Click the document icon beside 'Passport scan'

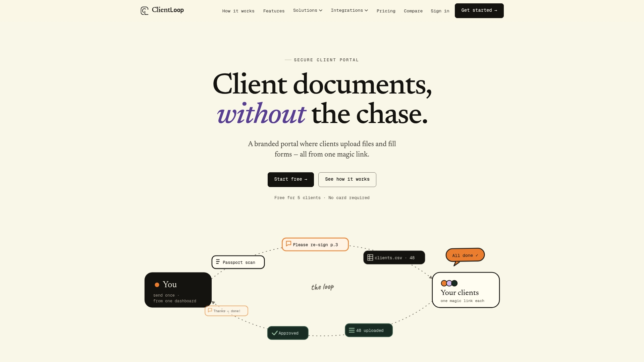(x=218, y=261)
